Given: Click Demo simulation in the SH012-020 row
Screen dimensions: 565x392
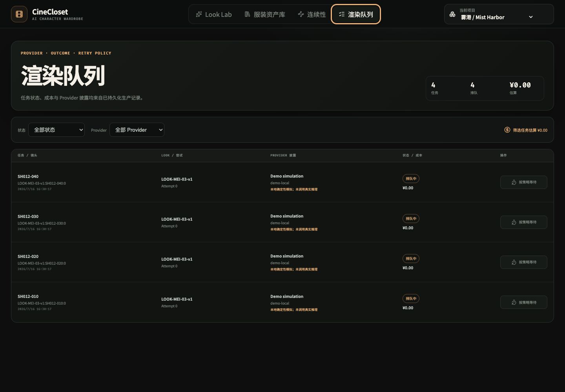Looking at the screenshot, I should (x=287, y=256).
